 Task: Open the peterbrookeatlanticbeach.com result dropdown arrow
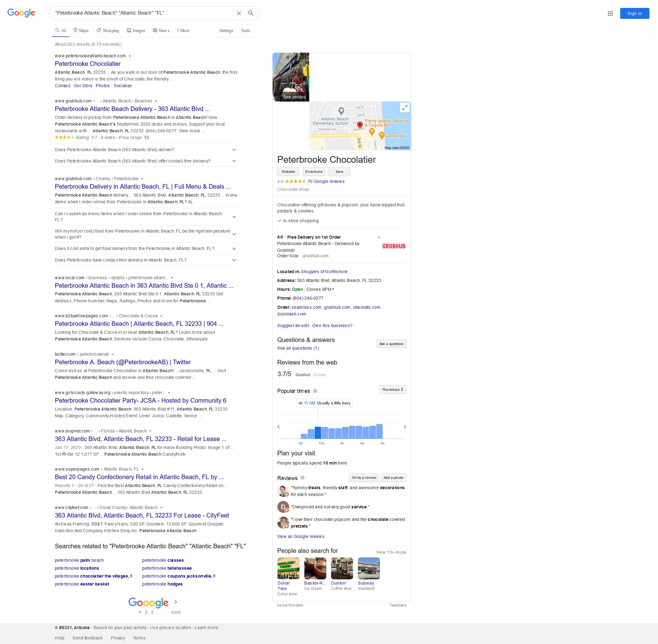tap(130, 56)
